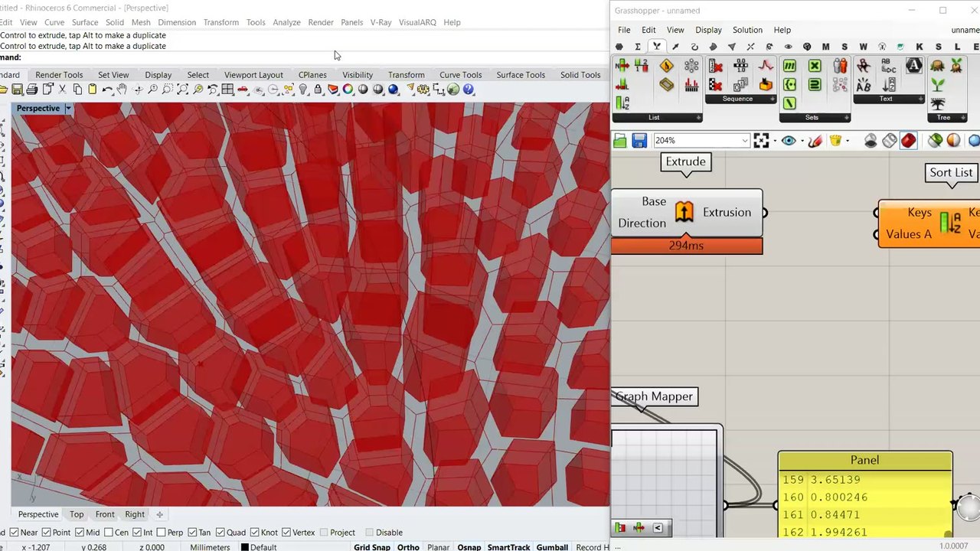Open the Perspective viewport title dropdown arrow
Screen dimensions: 980x551
pyautogui.click(x=68, y=109)
